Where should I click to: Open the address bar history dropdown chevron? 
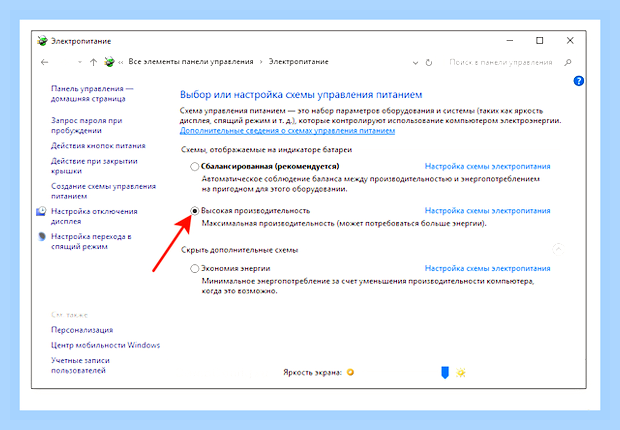click(415, 63)
